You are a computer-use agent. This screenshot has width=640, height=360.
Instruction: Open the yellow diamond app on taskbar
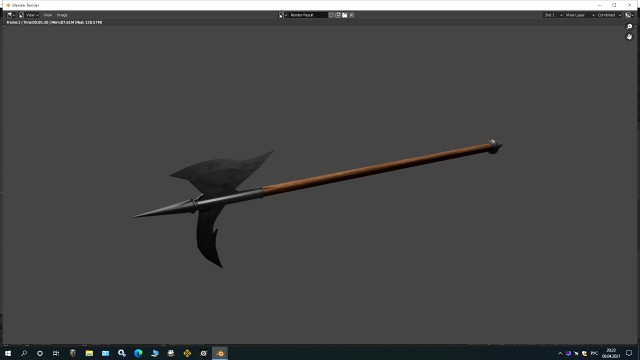click(187, 353)
